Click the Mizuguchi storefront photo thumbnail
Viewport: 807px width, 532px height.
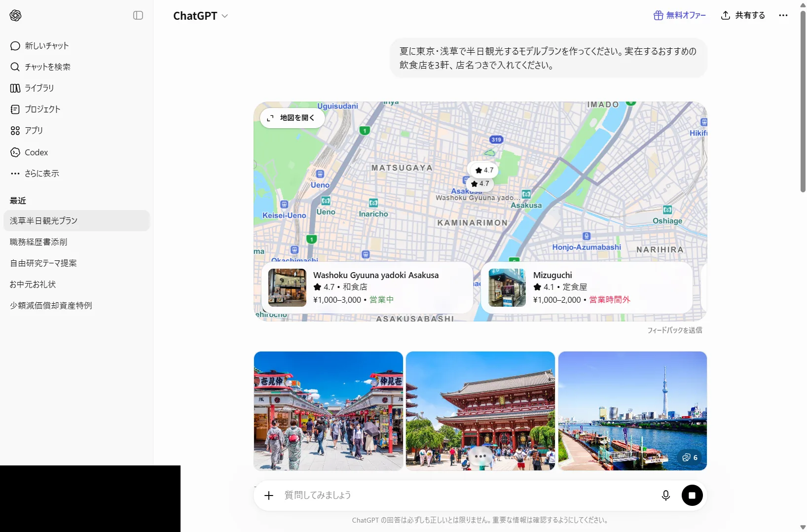point(507,288)
